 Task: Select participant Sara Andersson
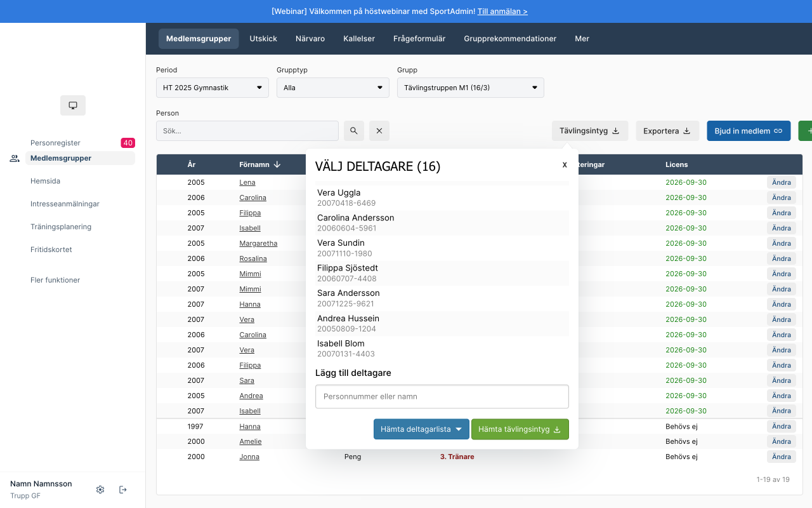[442, 298]
